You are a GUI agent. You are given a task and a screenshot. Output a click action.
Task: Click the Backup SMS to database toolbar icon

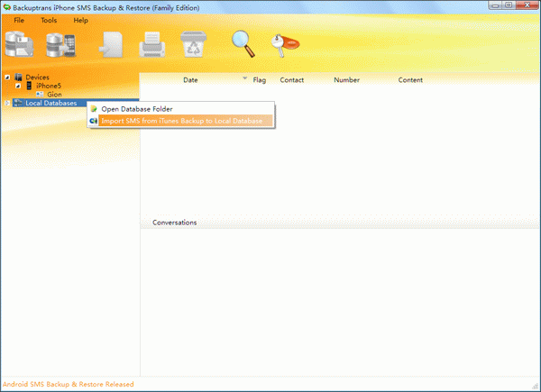(x=19, y=44)
